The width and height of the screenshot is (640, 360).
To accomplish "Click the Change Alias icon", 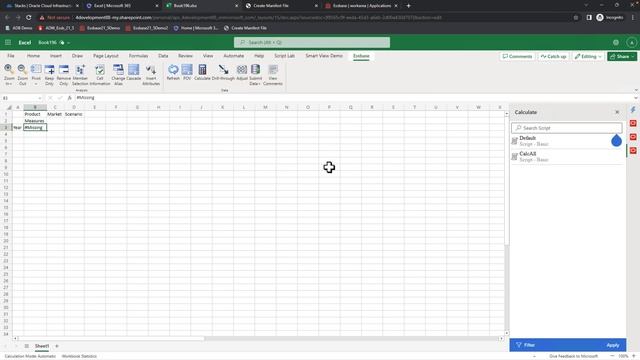I will pyautogui.click(x=118, y=74).
